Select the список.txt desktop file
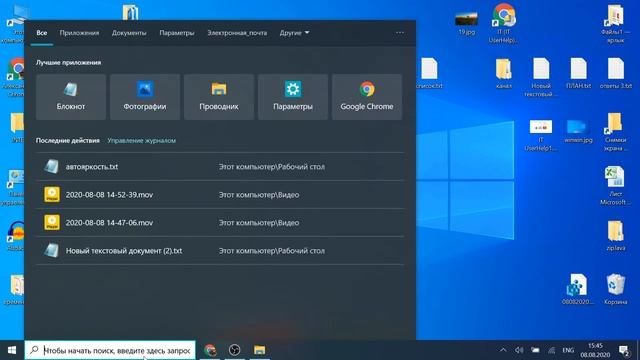 [x=429, y=73]
